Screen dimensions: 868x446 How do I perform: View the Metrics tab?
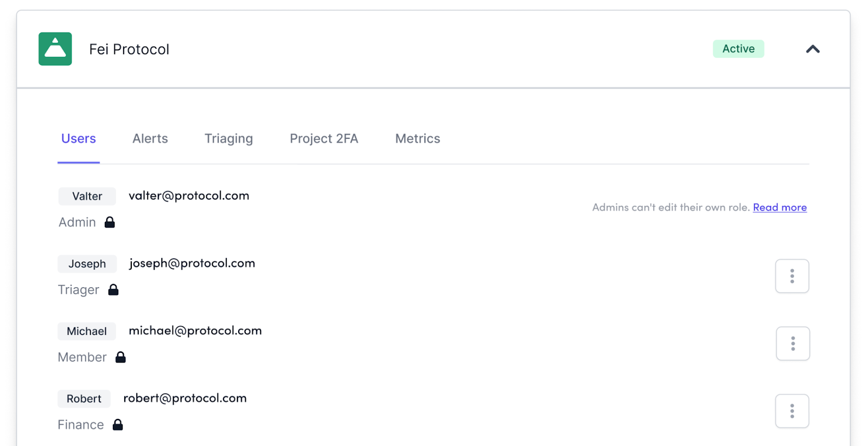(x=417, y=139)
